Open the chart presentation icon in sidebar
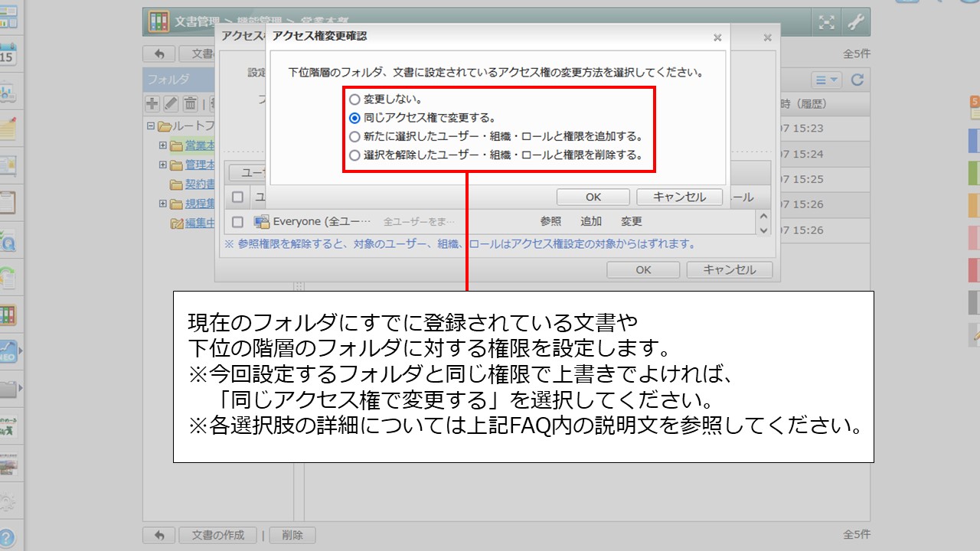This screenshot has width=980, height=551. tap(8, 92)
